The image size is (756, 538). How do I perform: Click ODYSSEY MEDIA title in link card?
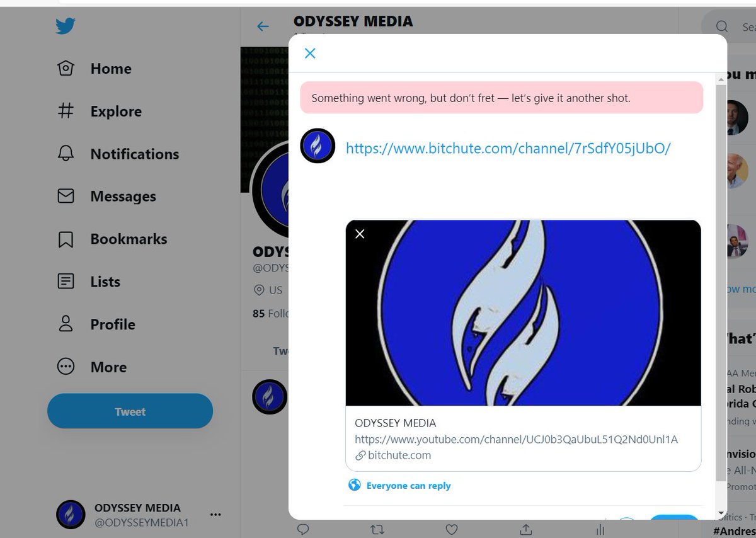tap(396, 423)
